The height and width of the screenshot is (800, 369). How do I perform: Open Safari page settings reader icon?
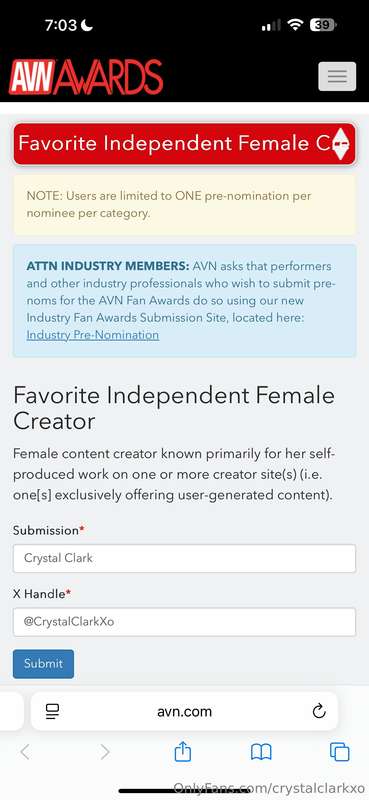[x=53, y=711]
